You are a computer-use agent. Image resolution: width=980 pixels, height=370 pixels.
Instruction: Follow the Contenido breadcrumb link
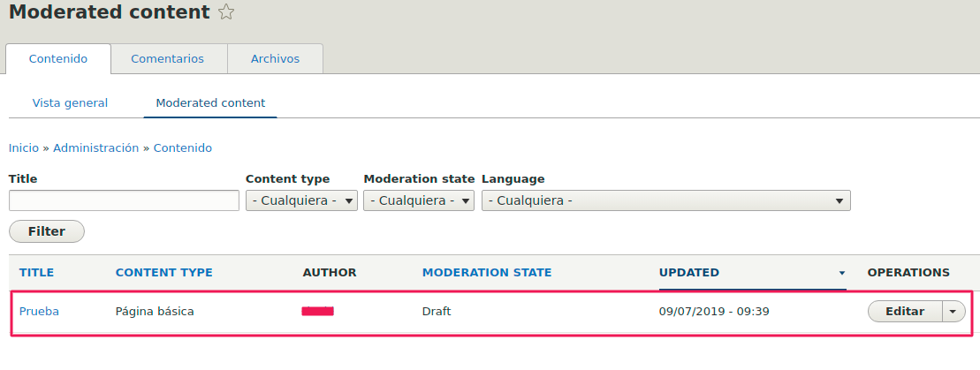pos(183,148)
